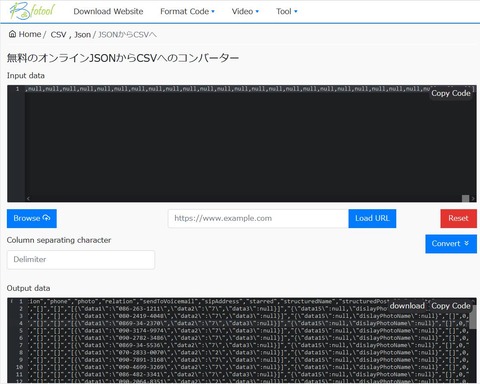The height and width of the screenshot is (384, 480).
Task: Click the Bfotool logo
Action: [x=32, y=11]
